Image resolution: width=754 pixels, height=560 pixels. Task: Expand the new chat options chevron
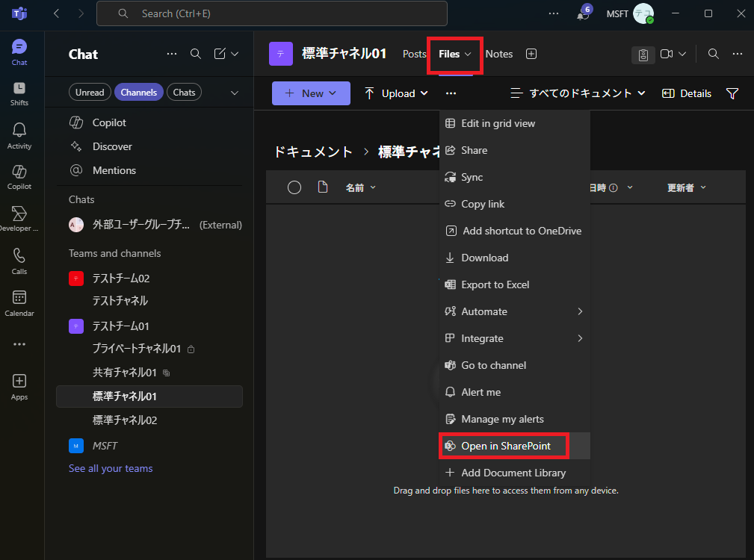(x=235, y=54)
